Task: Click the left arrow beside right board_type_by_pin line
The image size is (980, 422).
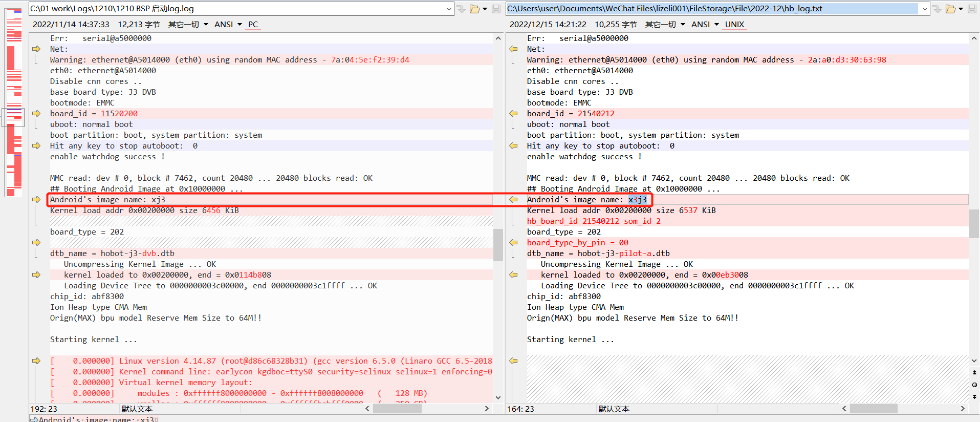Action: pyautogui.click(x=513, y=242)
